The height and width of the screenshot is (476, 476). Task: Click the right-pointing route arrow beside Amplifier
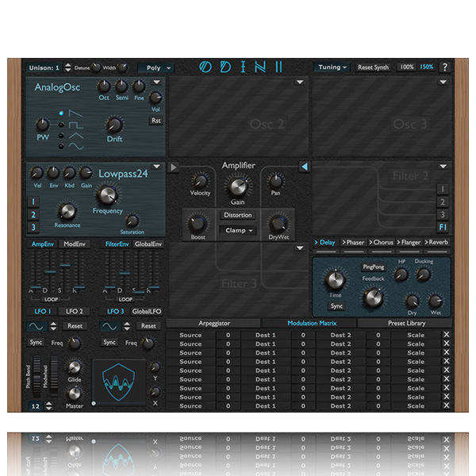tap(174, 167)
